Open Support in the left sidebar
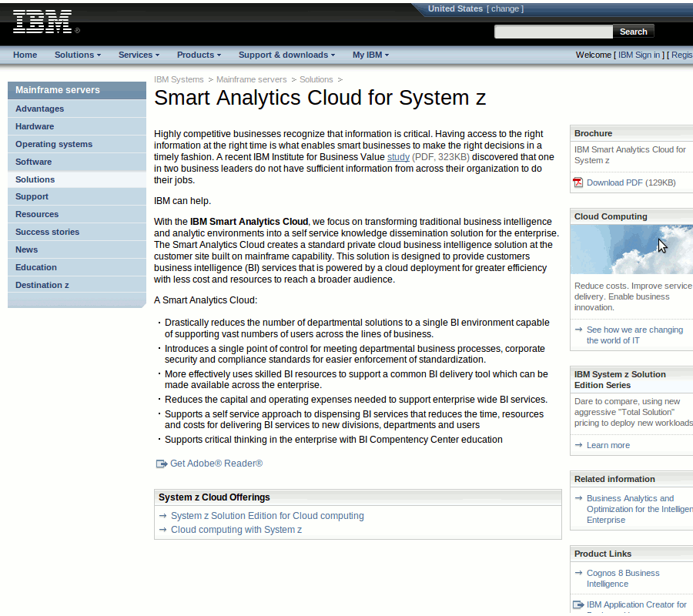The height and width of the screenshot is (616, 693). click(77, 196)
